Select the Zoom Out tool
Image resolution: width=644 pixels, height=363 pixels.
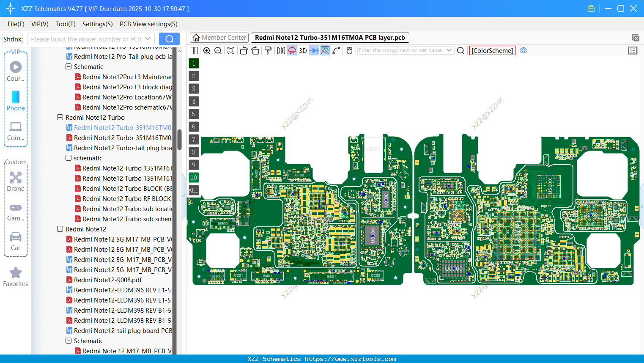(x=217, y=50)
